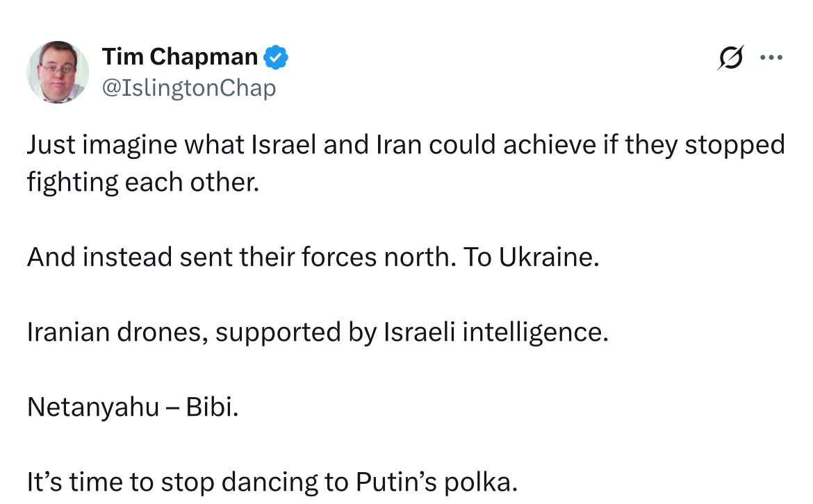The image size is (813, 504).
Task: Open the @IslingtonChap handle link
Action: coord(189,88)
